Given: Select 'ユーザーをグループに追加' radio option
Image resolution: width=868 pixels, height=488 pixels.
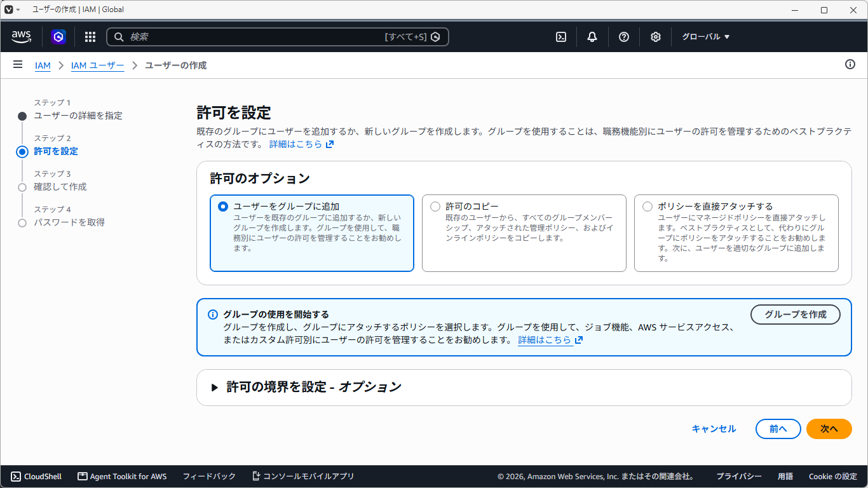Looking at the screenshot, I should [222, 207].
